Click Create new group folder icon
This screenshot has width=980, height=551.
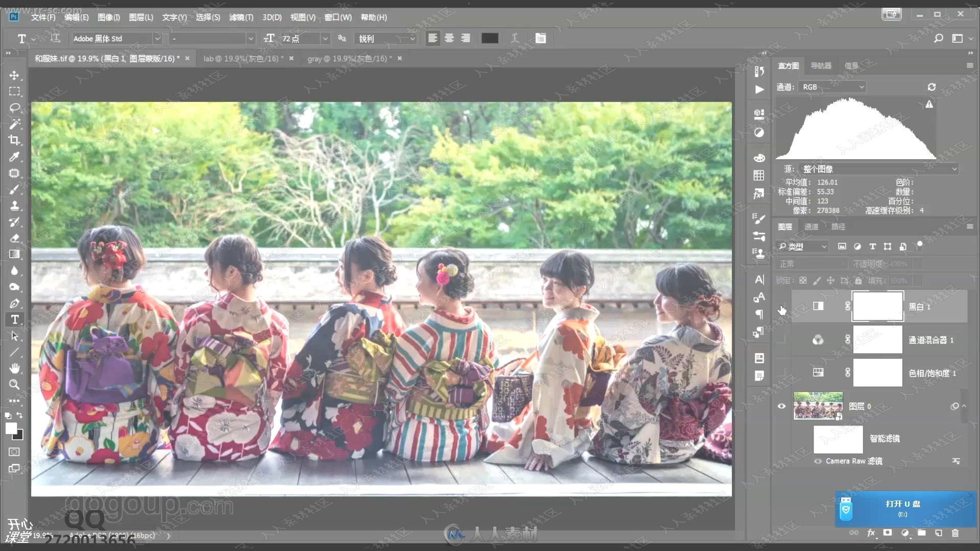pyautogui.click(x=922, y=533)
